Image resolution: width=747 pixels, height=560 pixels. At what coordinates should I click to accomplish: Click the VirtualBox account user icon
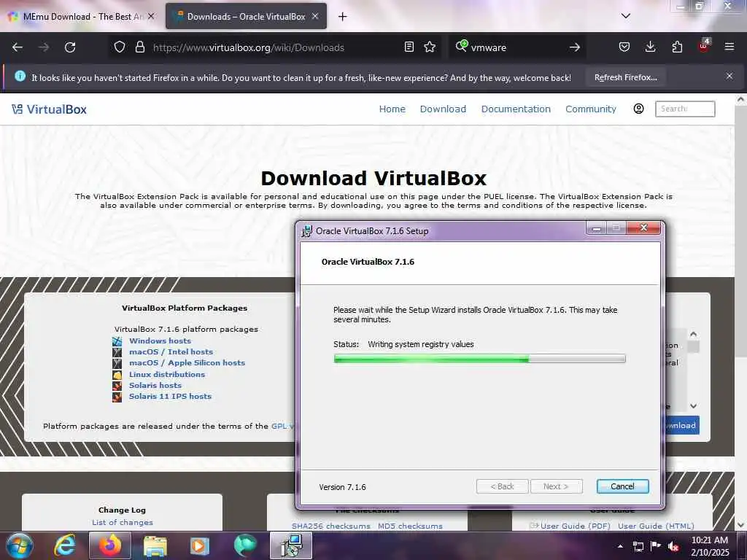(639, 109)
